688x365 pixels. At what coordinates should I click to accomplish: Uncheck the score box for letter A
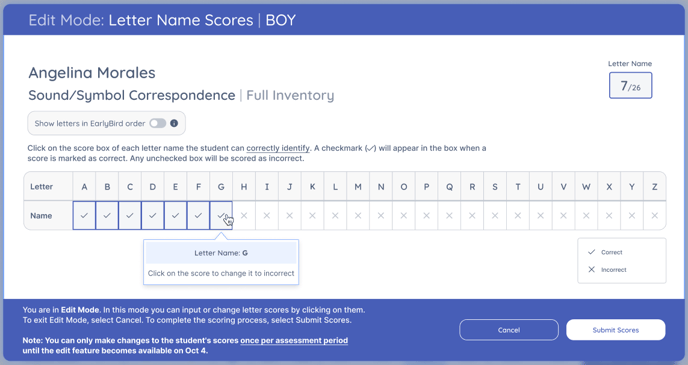(84, 215)
